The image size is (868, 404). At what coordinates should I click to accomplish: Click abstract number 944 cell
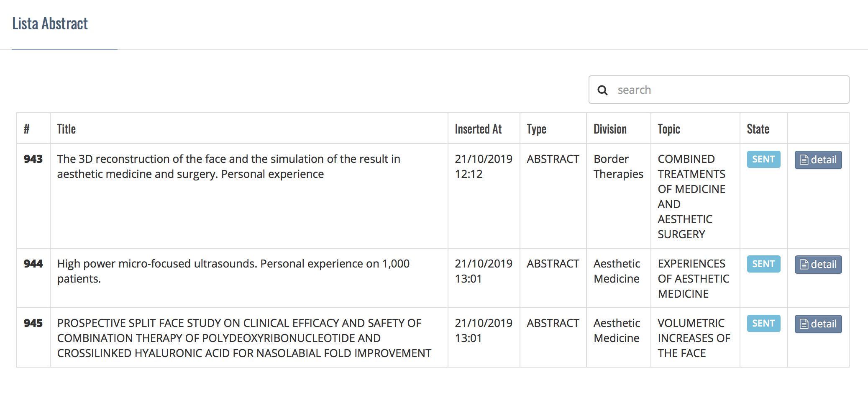point(33,264)
